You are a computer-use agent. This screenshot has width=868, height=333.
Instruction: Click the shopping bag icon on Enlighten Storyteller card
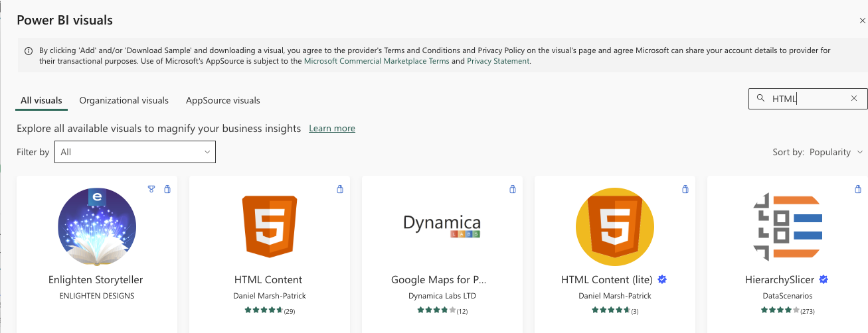click(x=167, y=190)
